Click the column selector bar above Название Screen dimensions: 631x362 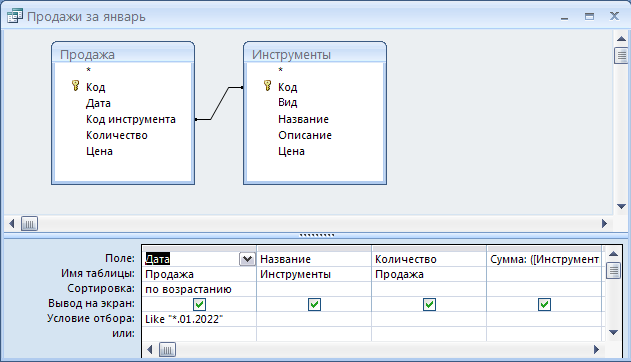pyautogui.click(x=314, y=249)
